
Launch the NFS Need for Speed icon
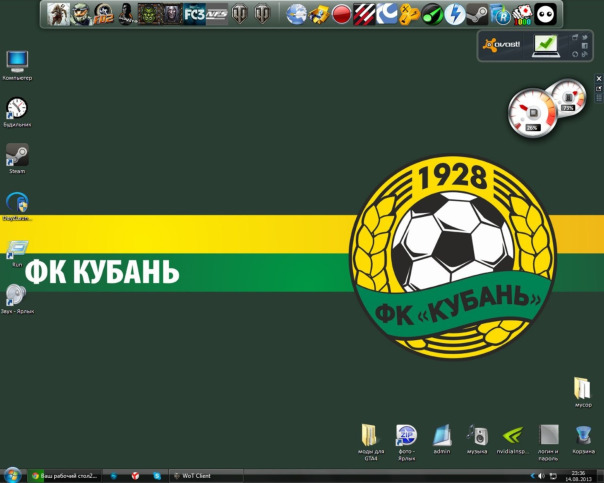tap(217, 14)
